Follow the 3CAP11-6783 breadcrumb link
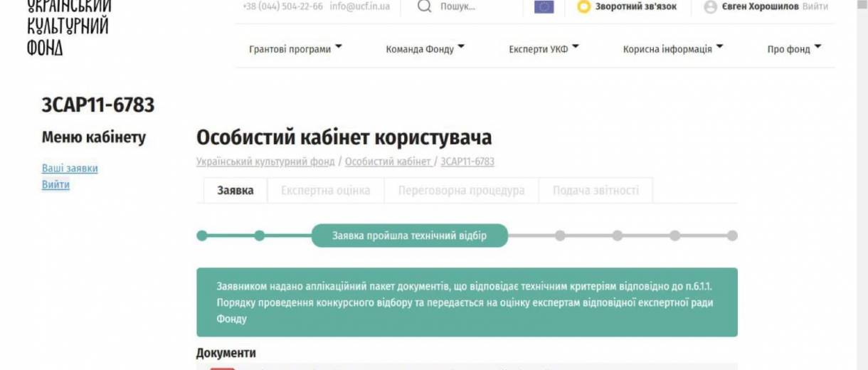Screen dimensions: 868x370 [x=467, y=162]
